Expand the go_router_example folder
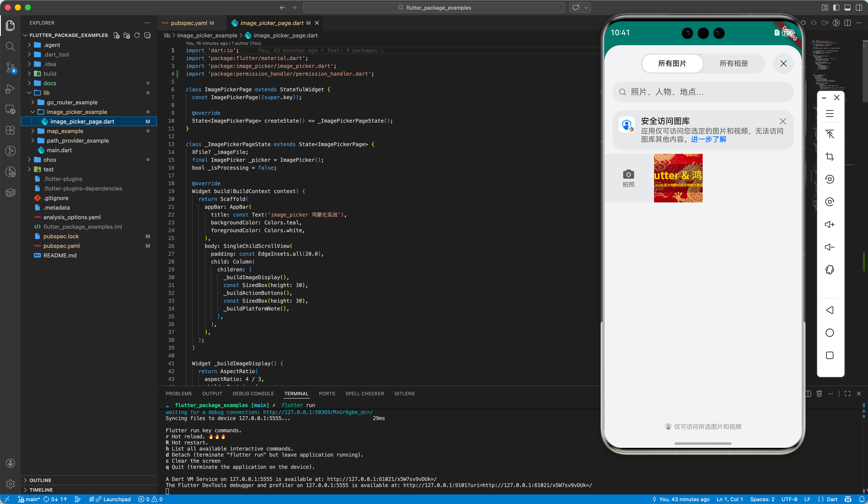Screen dimensions: 868x504 click(33, 102)
